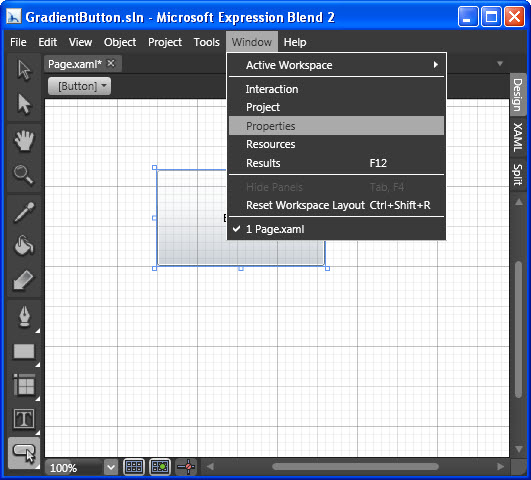
Task: Click the vertical scrollbar thumb
Action: (518, 330)
